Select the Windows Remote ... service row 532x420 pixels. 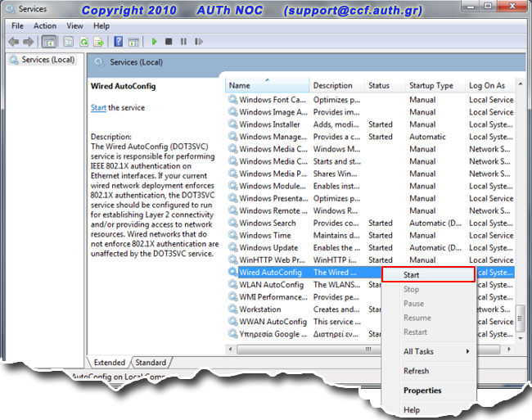[x=370, y=210]
